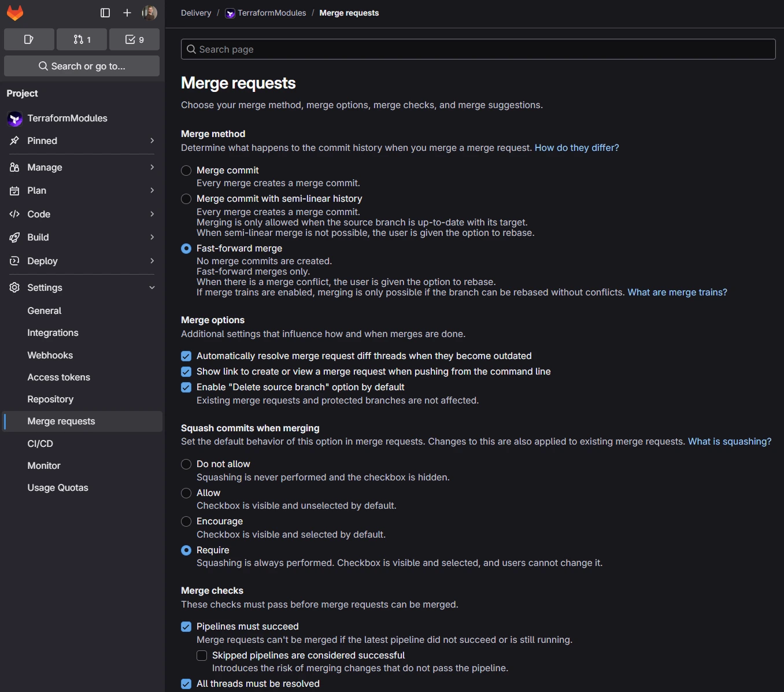Expand the Build section chevron
This screenshot has height=692, width=784.
152,237
